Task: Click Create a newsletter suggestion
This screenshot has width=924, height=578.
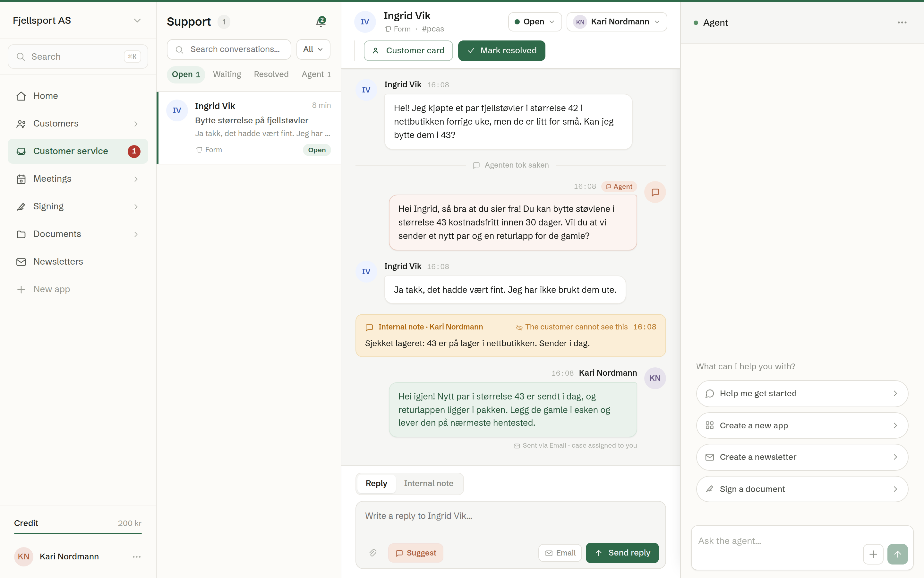Action: pos(802,457)
